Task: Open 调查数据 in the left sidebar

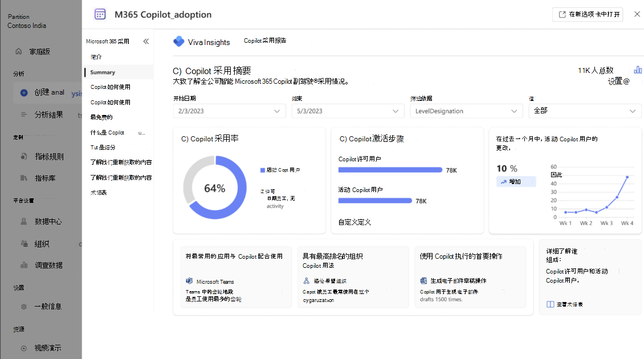Action: click(48, 266)
